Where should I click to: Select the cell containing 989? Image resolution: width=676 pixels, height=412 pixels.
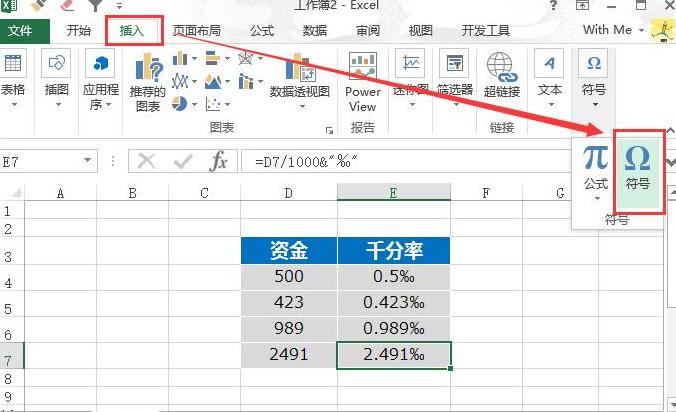point(288,329)
